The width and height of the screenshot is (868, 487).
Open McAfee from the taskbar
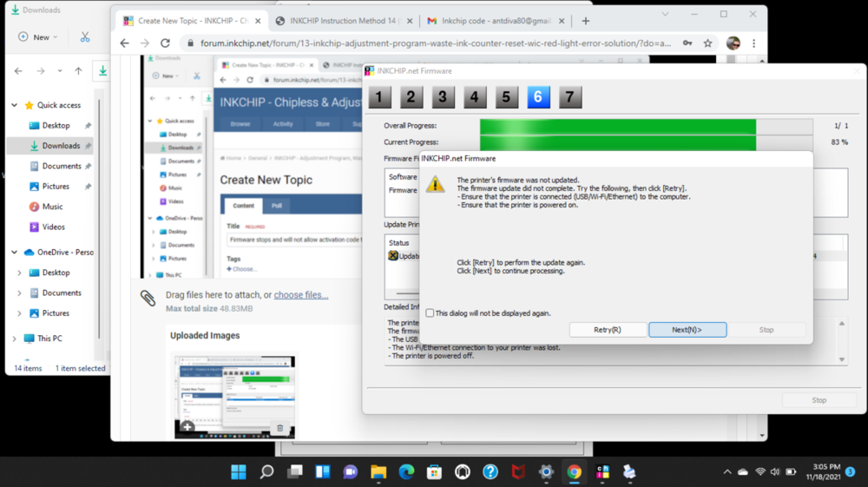coord(518,472)
